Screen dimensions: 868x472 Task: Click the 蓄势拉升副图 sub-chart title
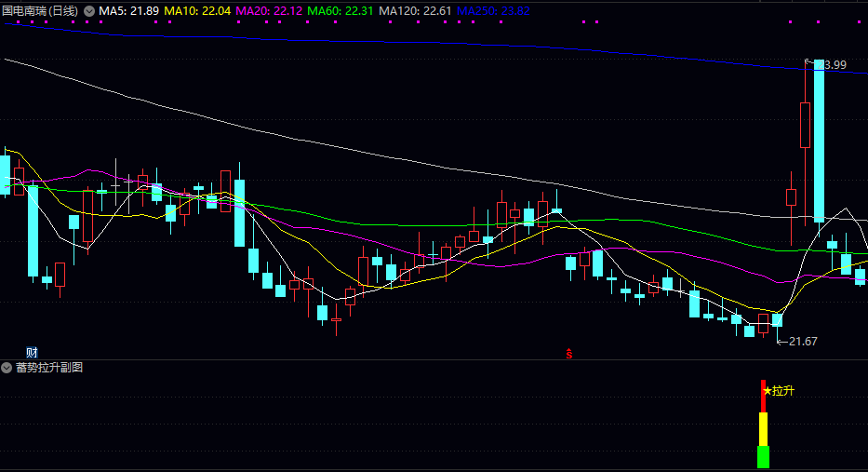(49, 368)
